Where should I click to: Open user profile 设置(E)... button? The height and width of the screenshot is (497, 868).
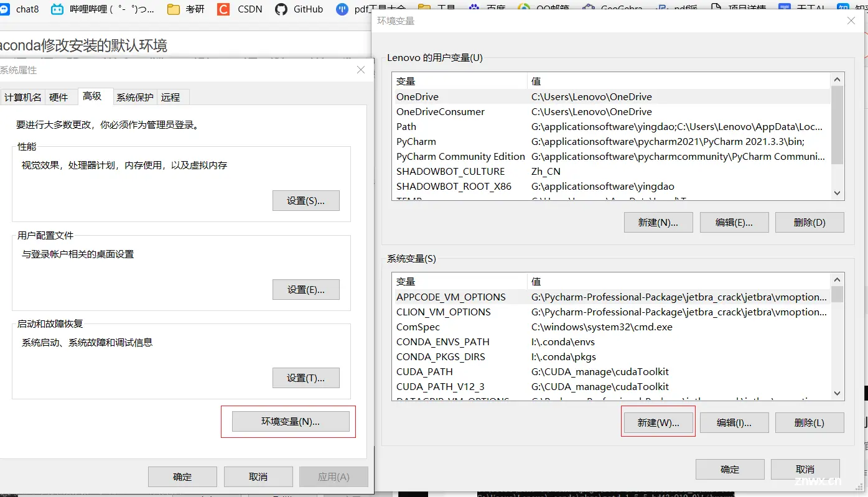pos(306,289)
